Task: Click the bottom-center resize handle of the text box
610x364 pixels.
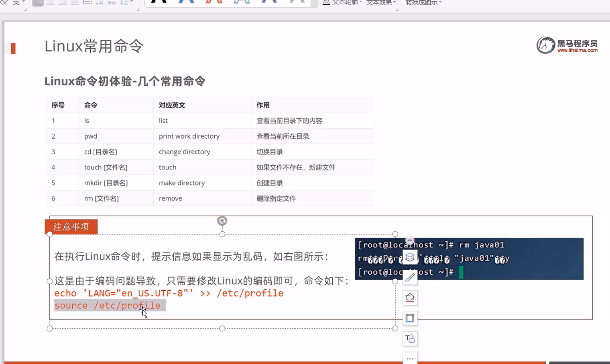Action: point(222,328)
